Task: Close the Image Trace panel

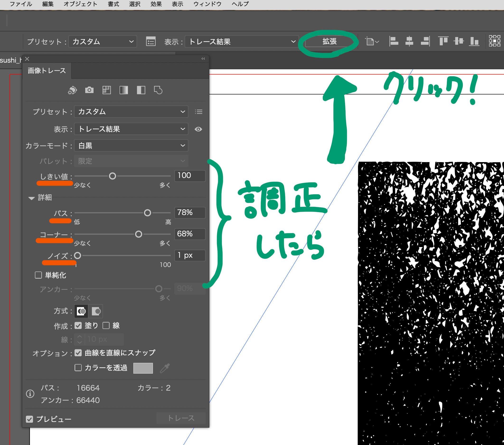Action: coord(27,59)
